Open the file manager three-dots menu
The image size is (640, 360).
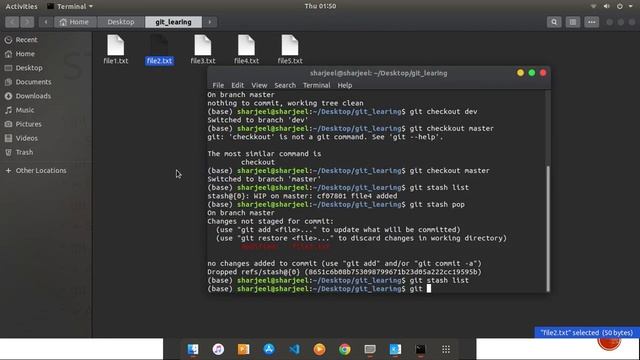pyautogui.click(x=591, y=22)
